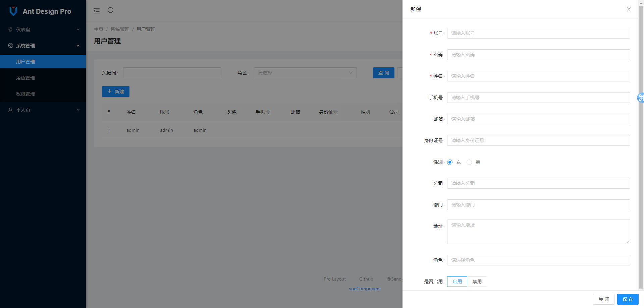Focus the 关键词 search input
Viewport: 644px width, 308px height.
point(172,73)
